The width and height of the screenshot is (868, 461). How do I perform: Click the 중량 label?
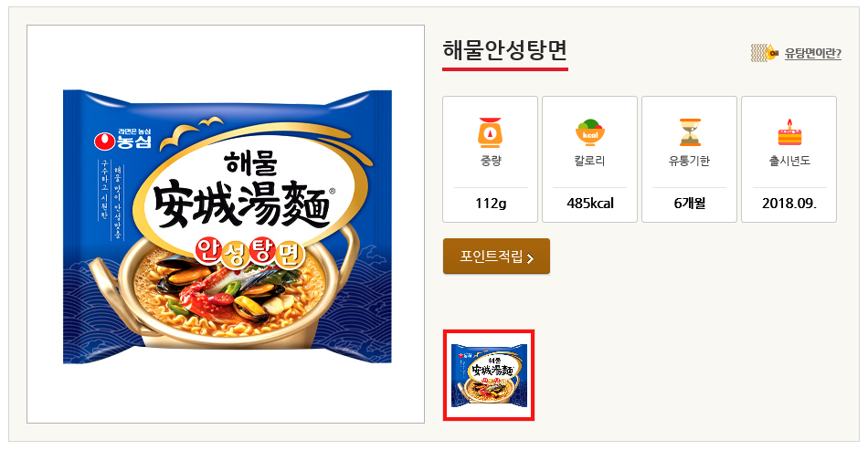pos(491,162)
